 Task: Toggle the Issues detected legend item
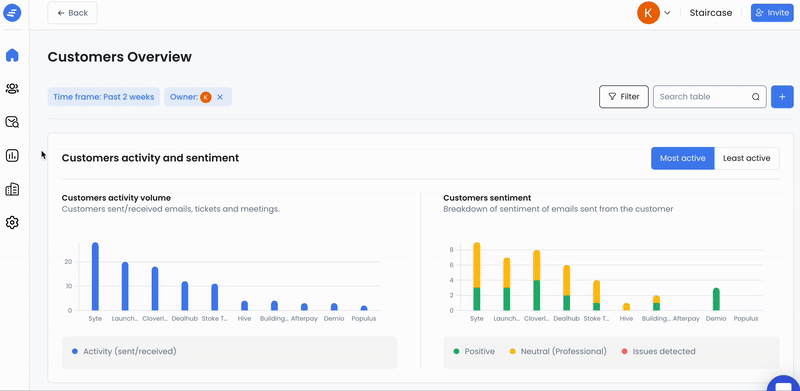[x=658, y=351]
